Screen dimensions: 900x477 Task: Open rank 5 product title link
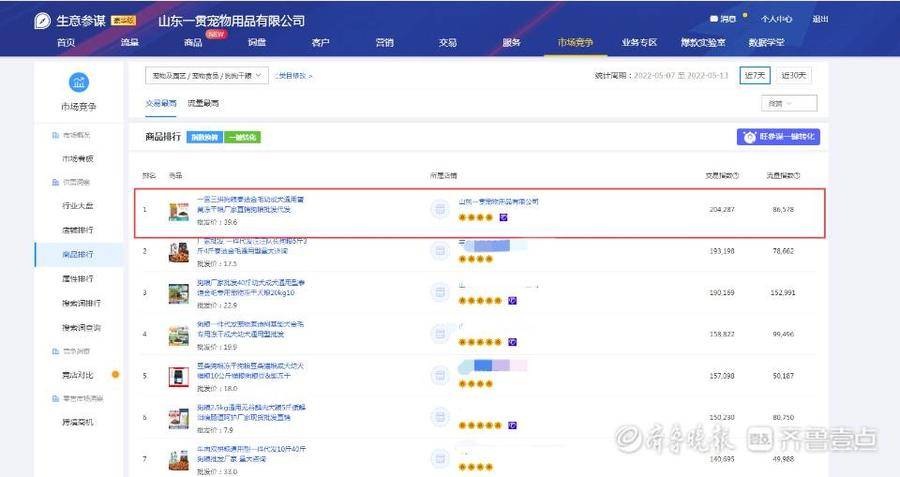click(x=250, y=371)
